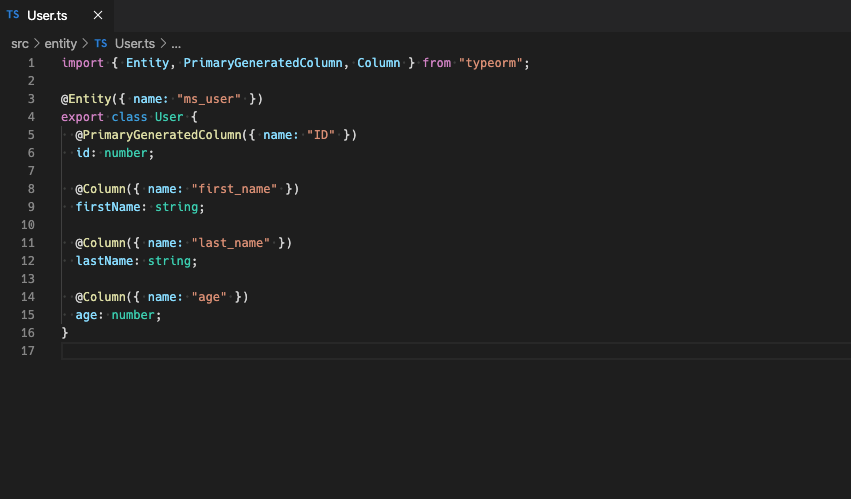Click the User class name
Viewport: 851px width, 499px height.
click(169, 117)
